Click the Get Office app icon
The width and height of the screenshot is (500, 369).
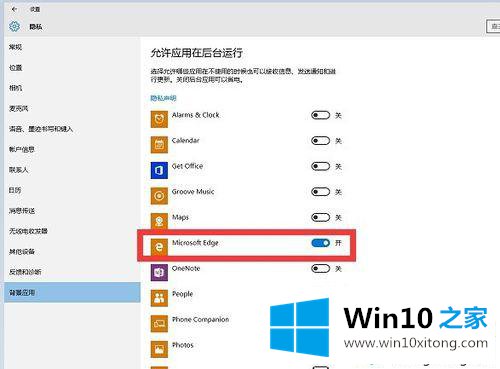(159, 170)
